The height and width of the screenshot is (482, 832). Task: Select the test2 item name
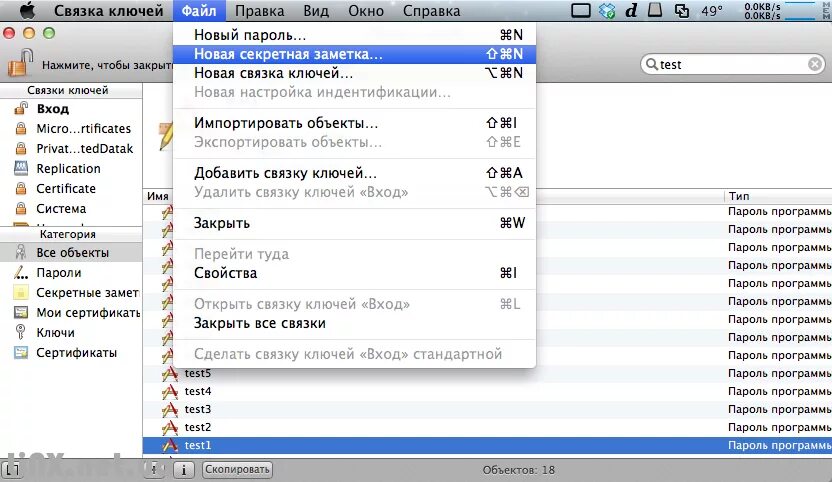coord(198,427)
